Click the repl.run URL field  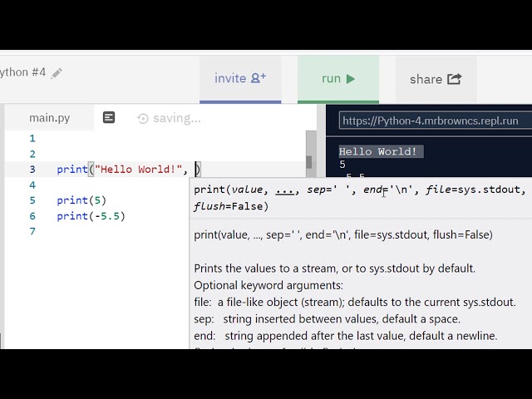click(x=436, y=121)
